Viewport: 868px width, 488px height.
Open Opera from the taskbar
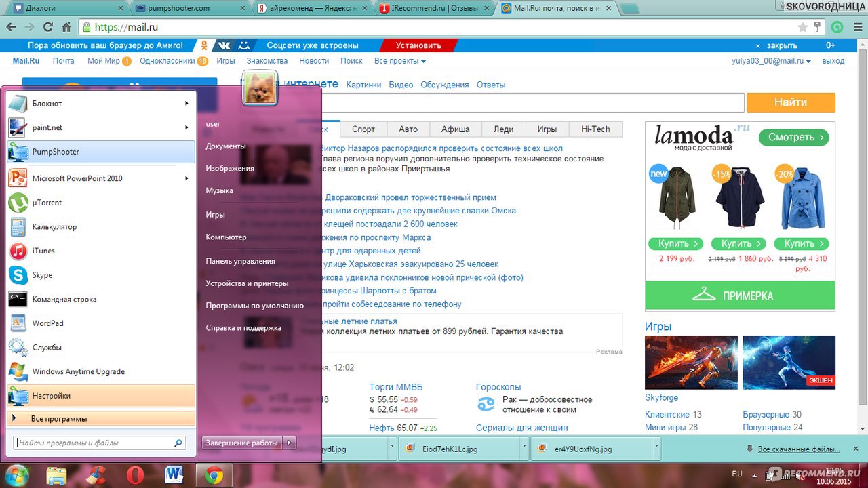(135, 475)
